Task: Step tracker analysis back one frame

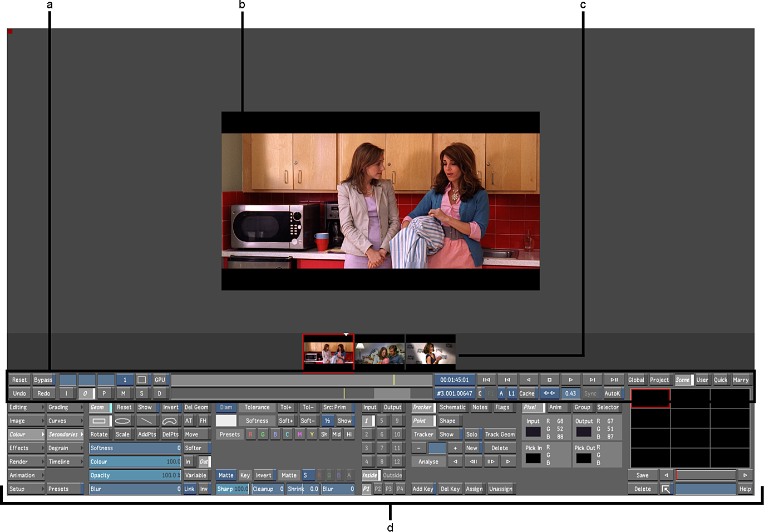Action: point(474,462)
